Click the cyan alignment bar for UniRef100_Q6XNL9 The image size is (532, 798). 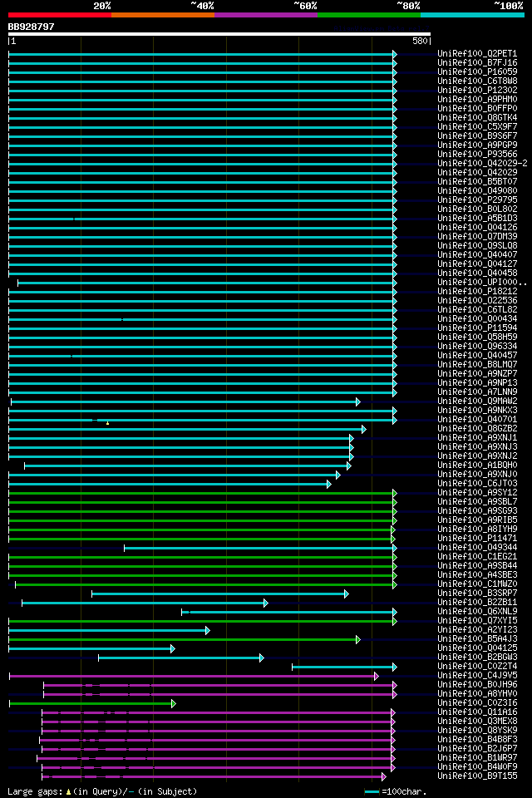click(x=289, y=613)
